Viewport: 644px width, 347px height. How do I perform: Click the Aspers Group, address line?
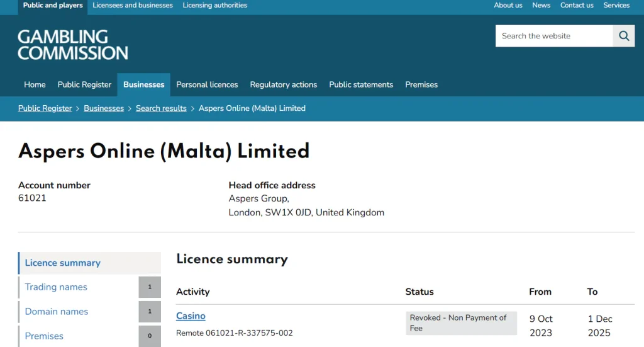[x=258, y=198]
